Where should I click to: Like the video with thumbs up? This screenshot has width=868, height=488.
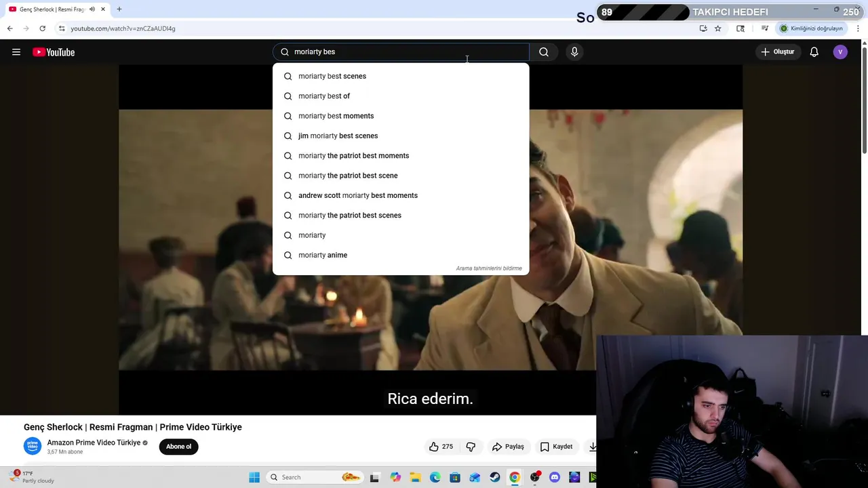pos(441,447)
